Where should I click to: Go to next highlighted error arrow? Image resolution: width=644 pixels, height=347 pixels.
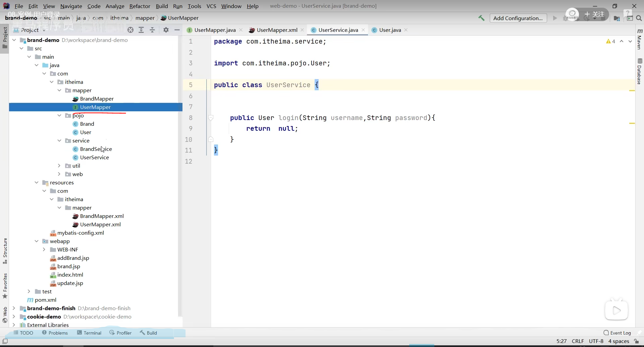pyautogui.click(x=630, y=41)
